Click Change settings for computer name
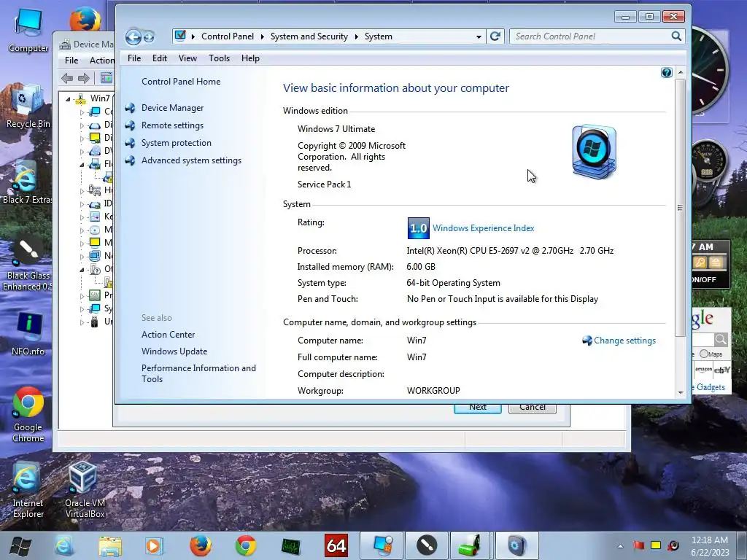747x560 pixels. [x=624, y=341]
